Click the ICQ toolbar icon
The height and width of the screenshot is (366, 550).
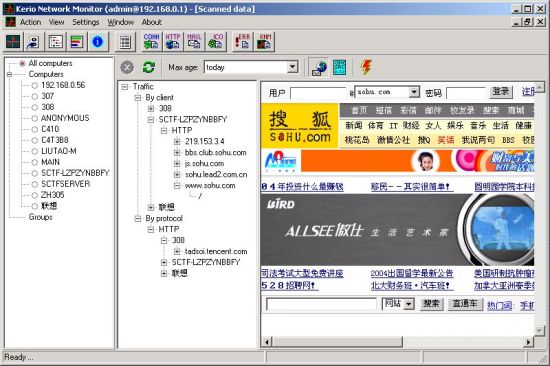click(215, 42)
